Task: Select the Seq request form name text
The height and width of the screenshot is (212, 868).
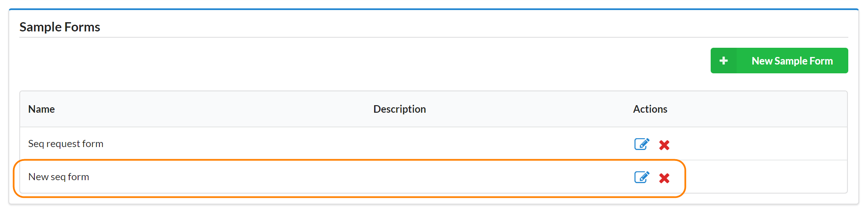Action: click(x=65, y=144)
